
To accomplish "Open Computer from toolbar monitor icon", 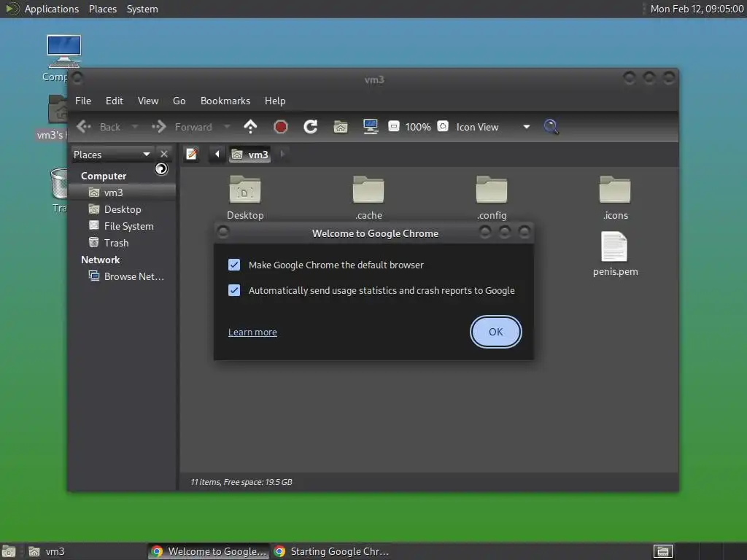I will (371, 127).
